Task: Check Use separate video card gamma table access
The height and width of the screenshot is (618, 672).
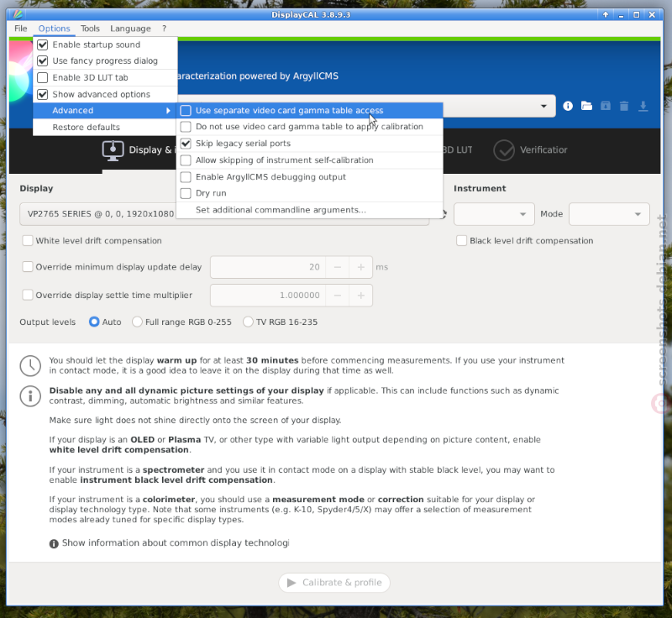Action: click(x=309, y=111)
